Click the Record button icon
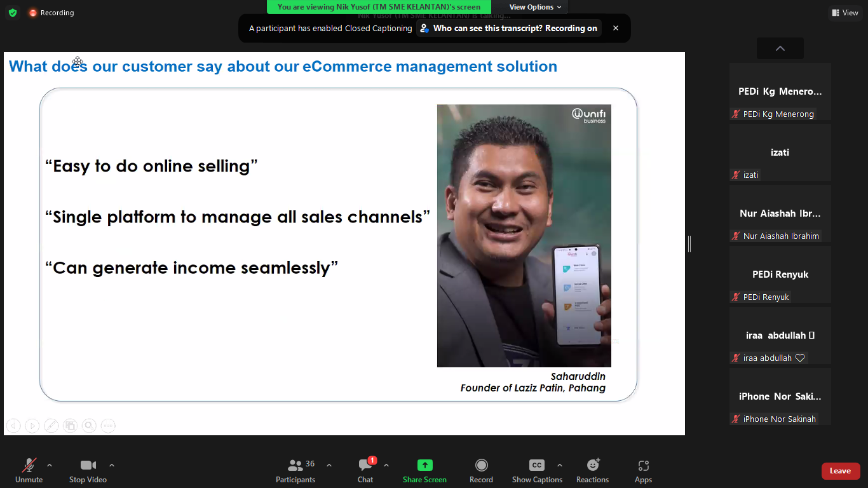The image size is (868, 488). coord(481,466)
